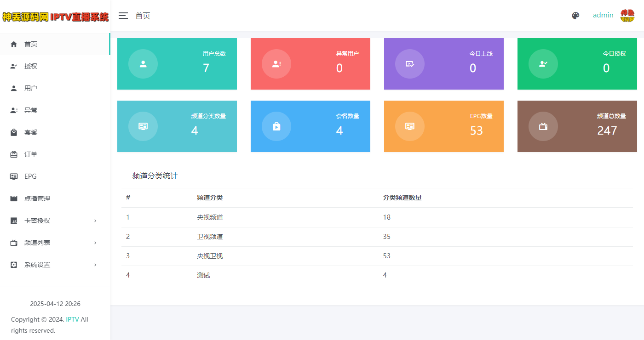
Task: Click the EPG panel icon in sidebar
Action: click(14, 176)
